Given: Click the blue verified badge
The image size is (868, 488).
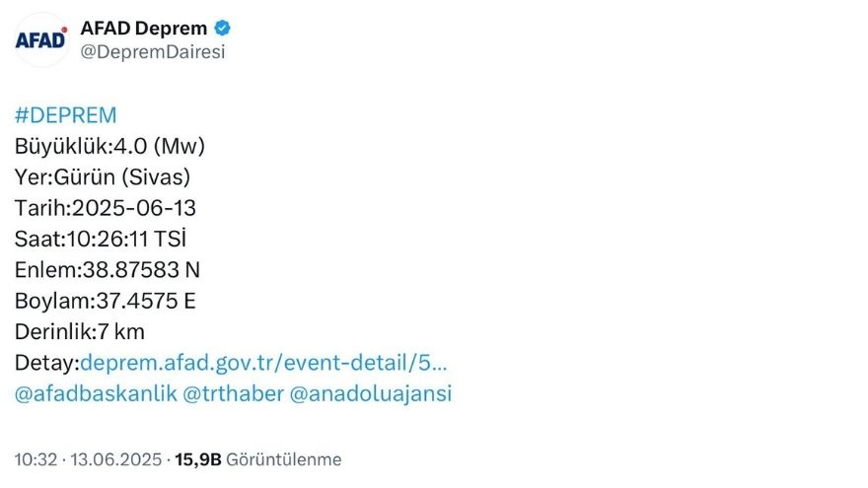Looking at the screenshot, I should pos(223,28).
